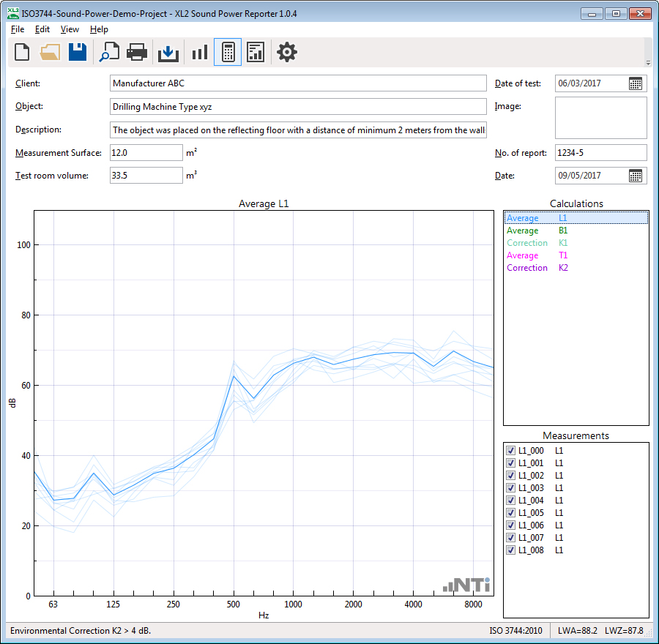Image resolution: width=659 pixels, height=644 pixels.
Task: Toggle the L1_004 measurement checkbox
Action: point(510,501)
